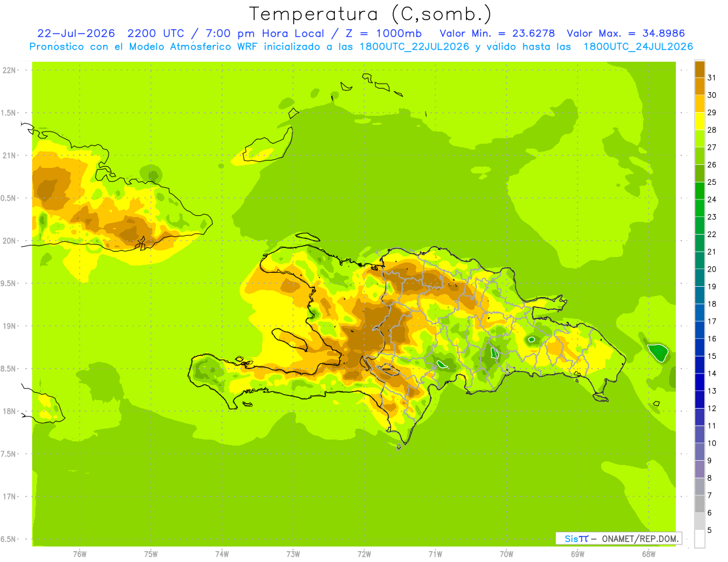
Task: Click the legend color band above 31
Action: [699, 69]
